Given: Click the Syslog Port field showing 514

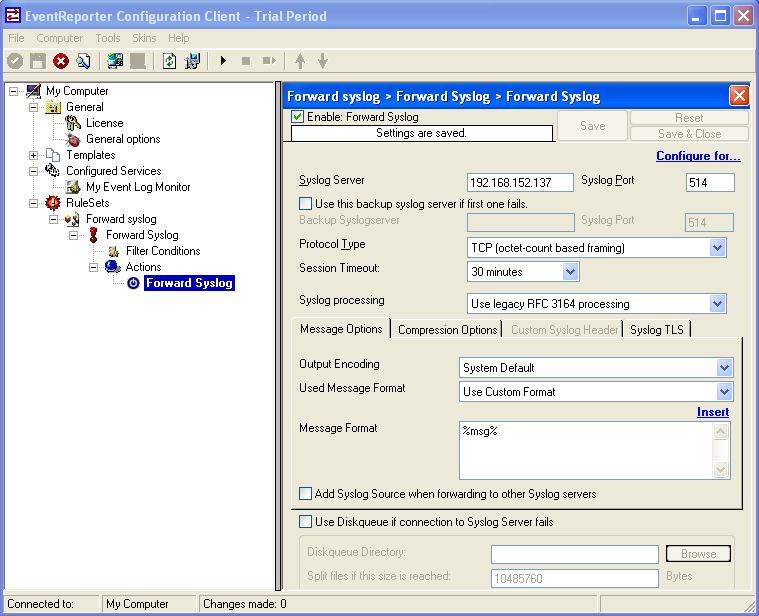Looking at the screenshot, I should pos(710,182).
